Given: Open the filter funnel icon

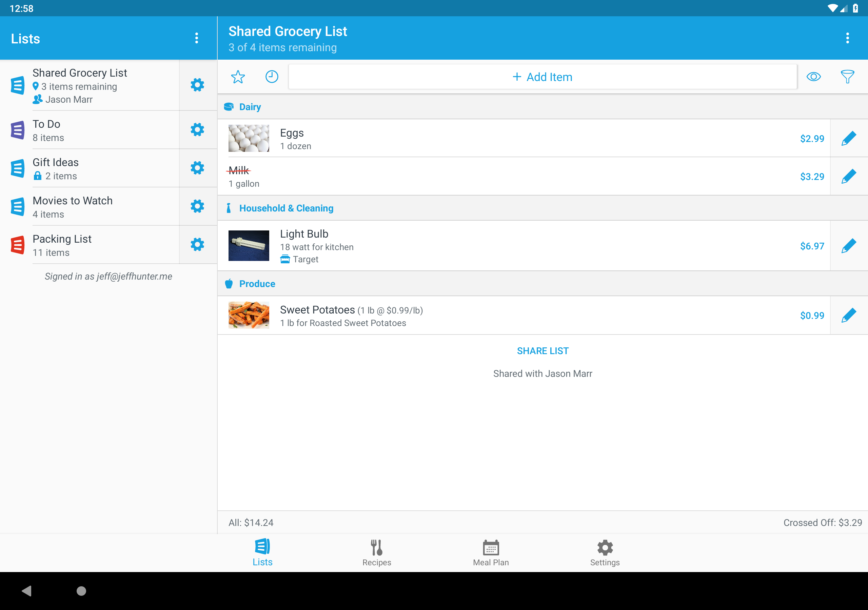Looking at the screenshot, I should click(847, 77).
